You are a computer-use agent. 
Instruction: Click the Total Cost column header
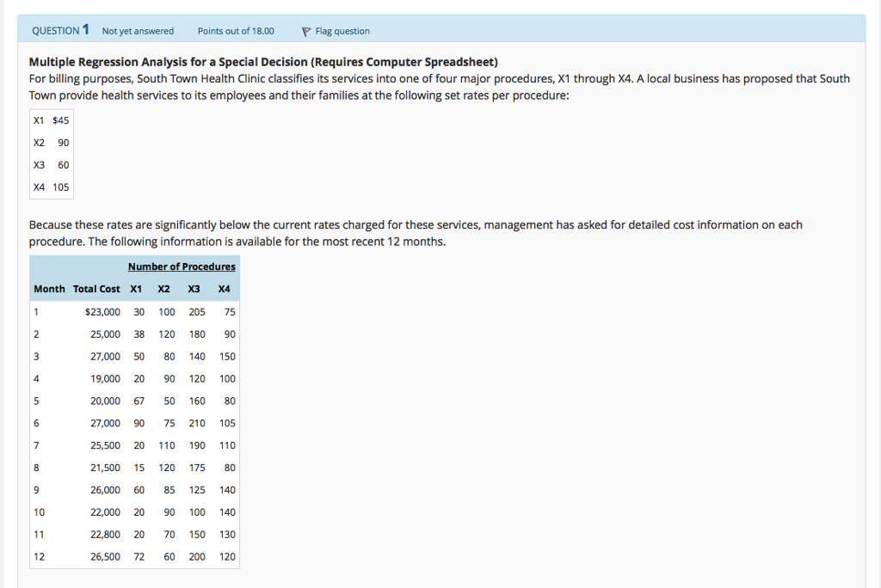click(98, 289)
